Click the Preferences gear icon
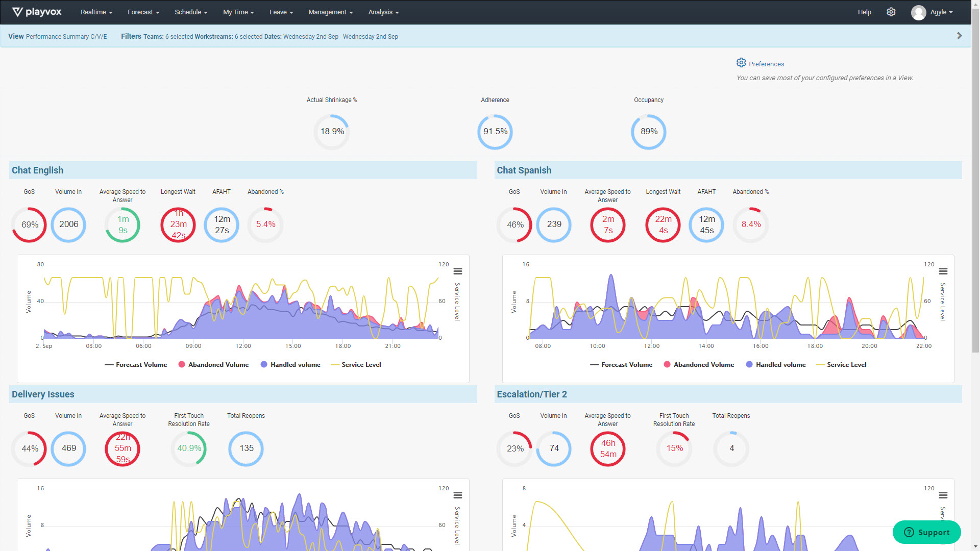The image size is (980, 551). tap(741, 62)
